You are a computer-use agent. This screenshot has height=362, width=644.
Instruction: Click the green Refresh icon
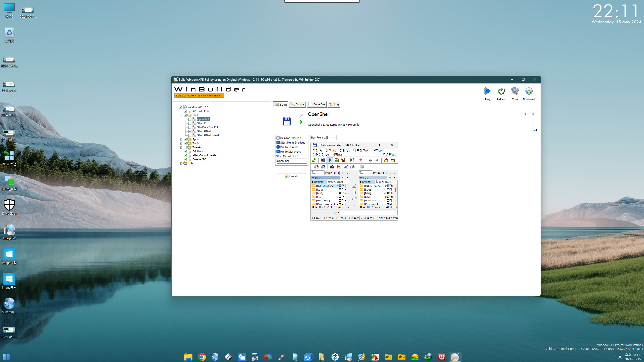pos(501,91)
